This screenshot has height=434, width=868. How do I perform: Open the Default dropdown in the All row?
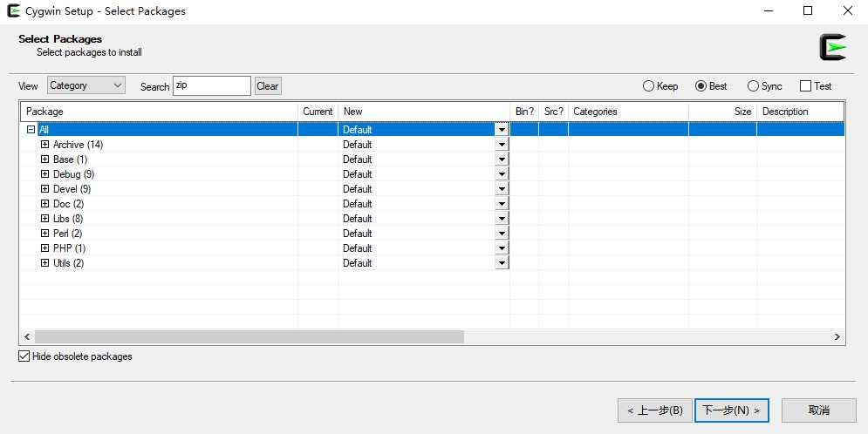tap(502, 130)
